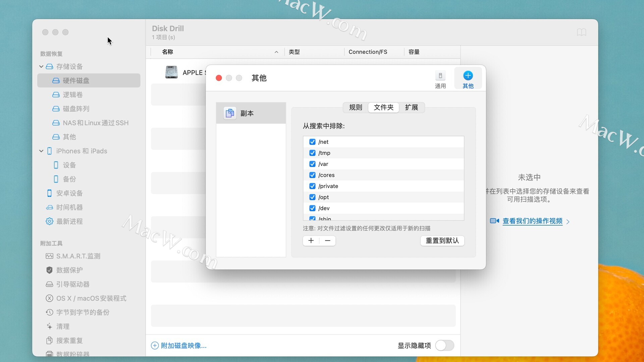644x362 pixels.
Task: Click 附加磁盘映像... link
Action: coord(183,346)
